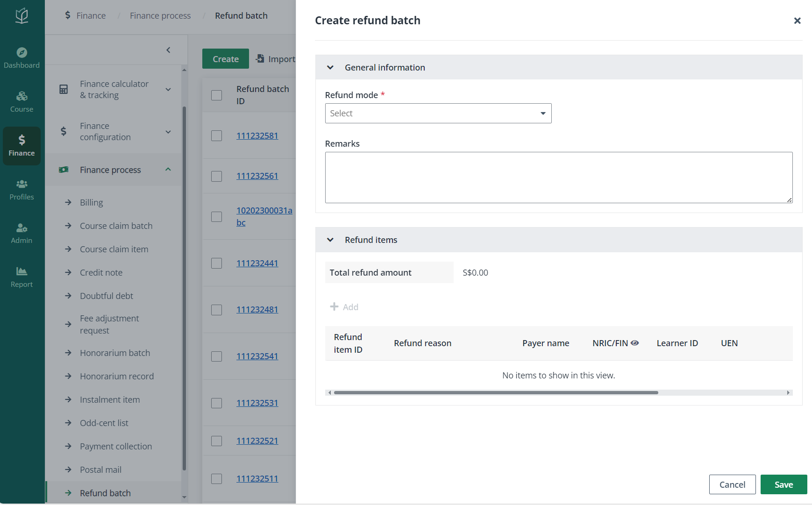Click the Cancel button
Screen dimensions: 812x505
[732, 484]
